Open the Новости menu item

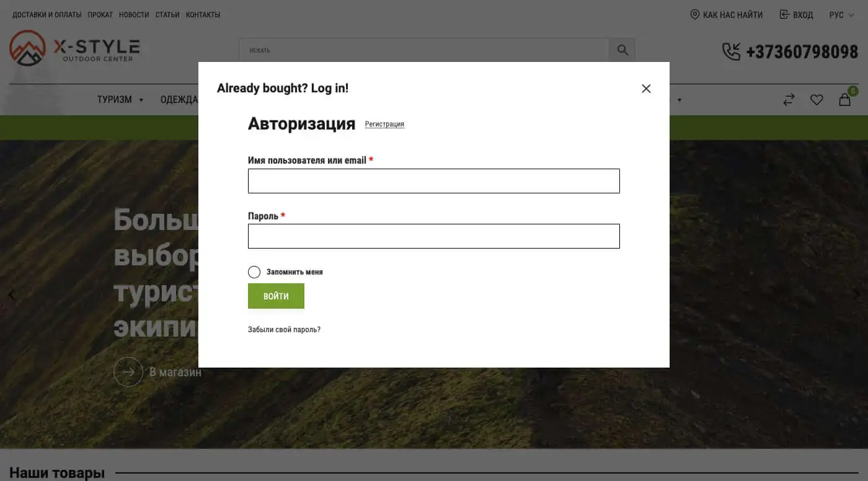tap(134, 15)
